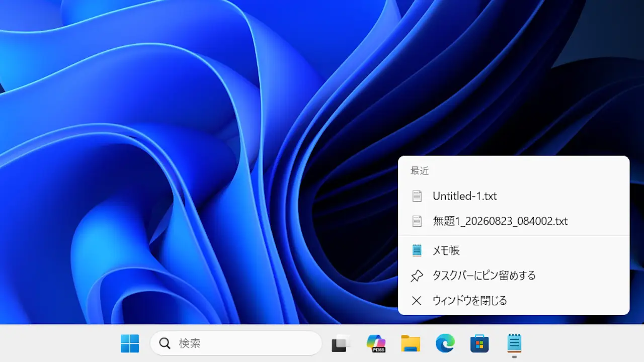Launch Microsoft Edge from the taskbar
Image resolution: width=644 pixels, height=362 pixels.
pyautogui.click(x=445, y=343)
